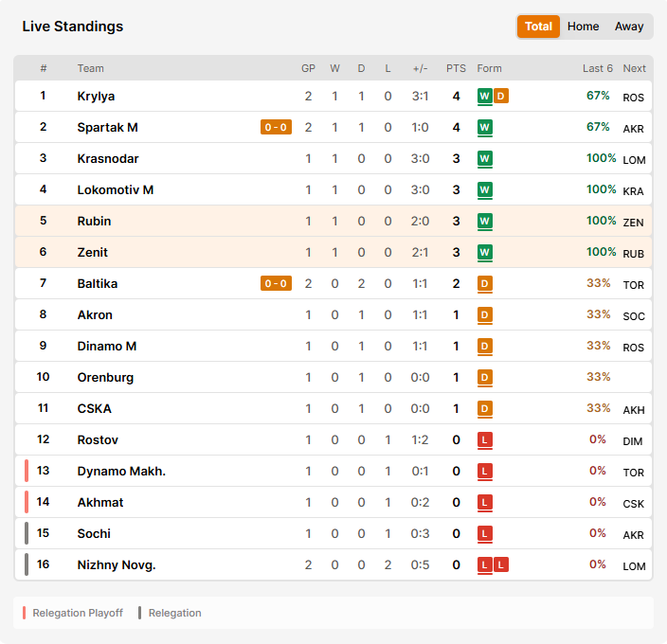Click Krylya's orange D form badge

pyautogui.click(x=501, y=96)
